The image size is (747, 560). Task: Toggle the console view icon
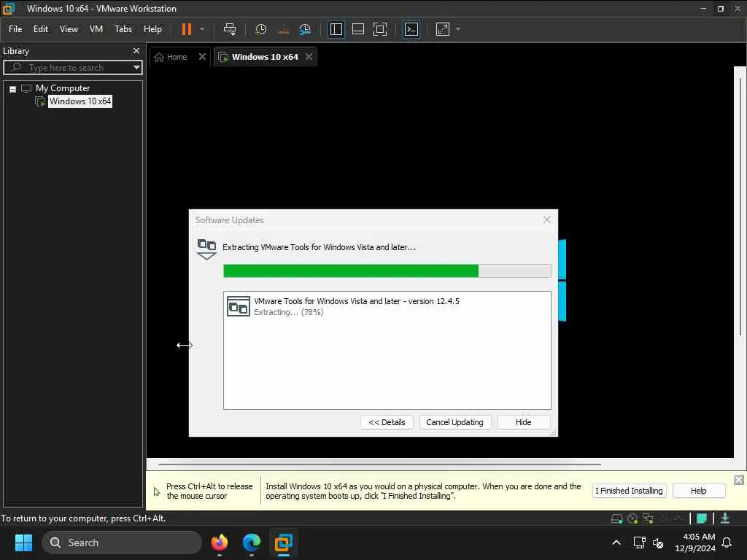(x=411, y=29)
